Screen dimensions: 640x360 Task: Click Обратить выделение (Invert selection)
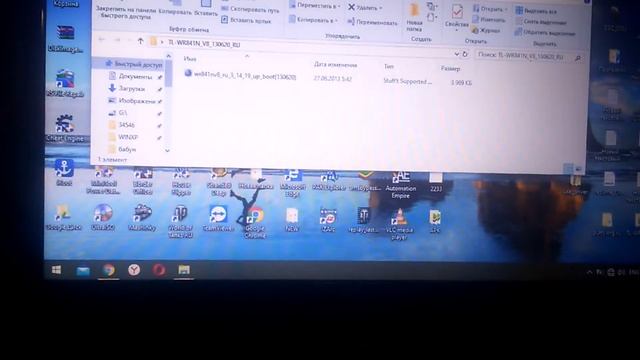[x=545, y=33]
